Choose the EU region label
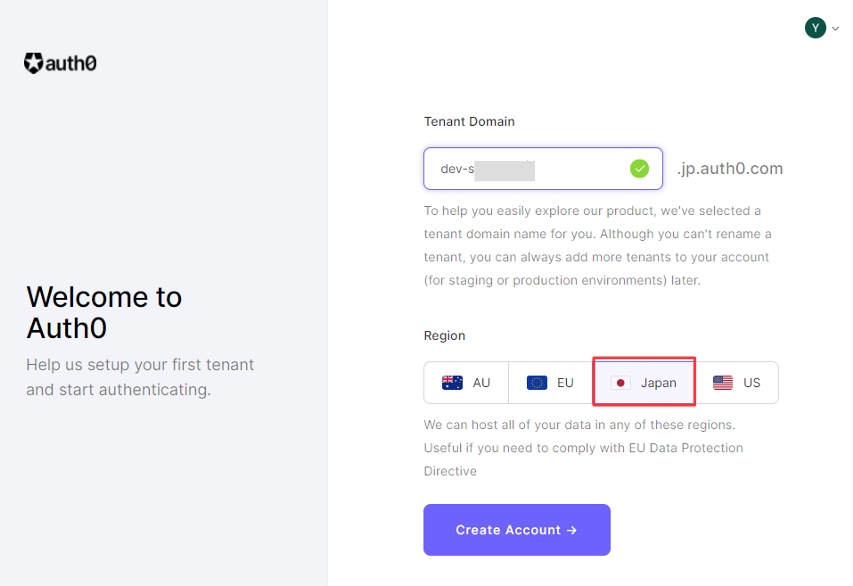This screenshot has width=853, height=586. [x=565, y=383]
